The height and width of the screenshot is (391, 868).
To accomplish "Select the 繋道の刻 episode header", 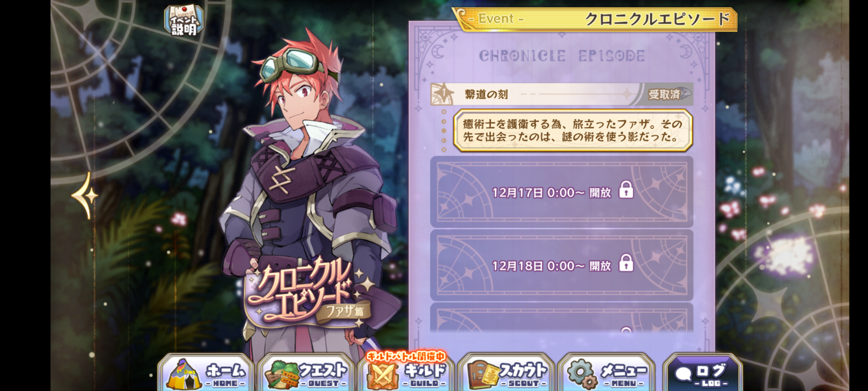I will 562,94.
